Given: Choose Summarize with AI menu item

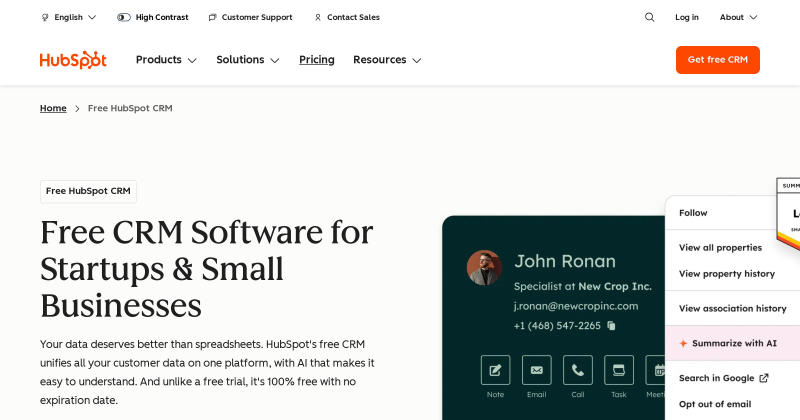Looking at the screenshot, I should pyautogui.click(x=733, y=343).
